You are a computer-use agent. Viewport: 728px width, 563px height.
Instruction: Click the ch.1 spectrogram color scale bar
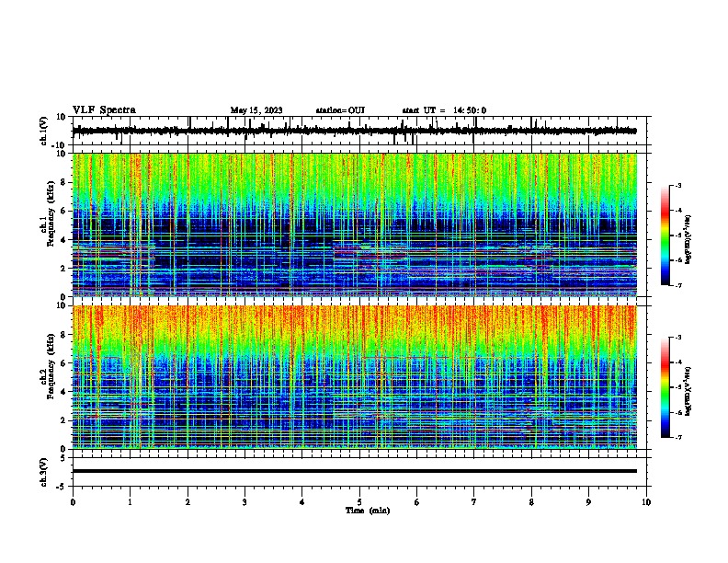click(665, 236)
